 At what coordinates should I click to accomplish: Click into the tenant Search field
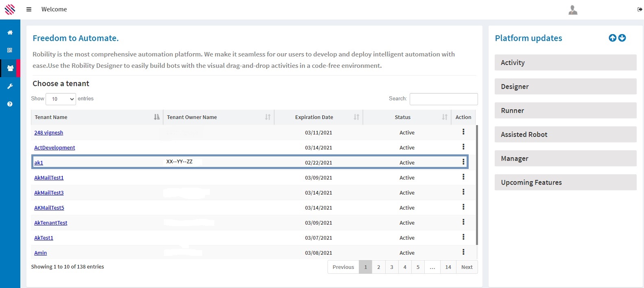click(x=443, y=99)
